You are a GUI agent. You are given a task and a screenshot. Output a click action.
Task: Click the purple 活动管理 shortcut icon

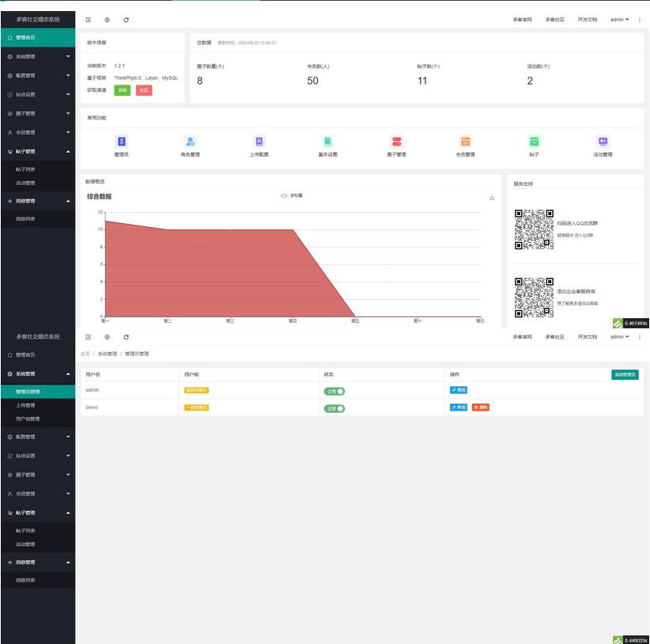(x=603, y=142)
